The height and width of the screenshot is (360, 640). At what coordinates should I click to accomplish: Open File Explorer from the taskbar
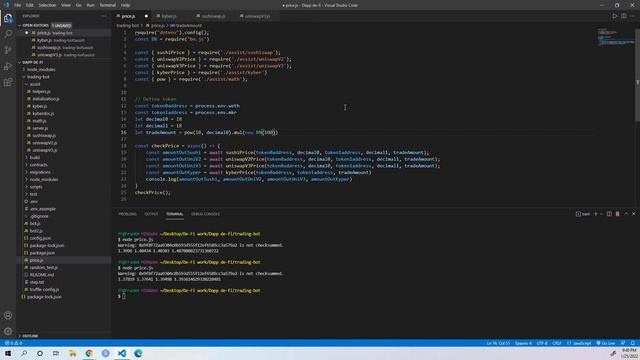coord(73,353)
